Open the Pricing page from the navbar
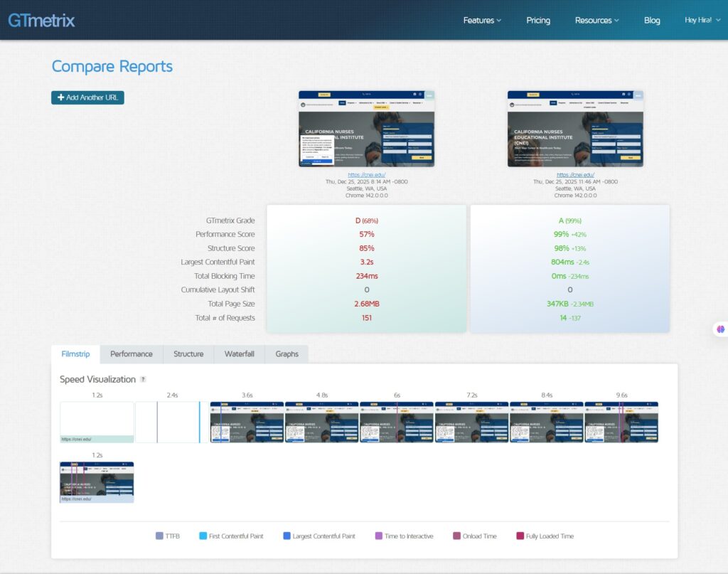The width and height of the screenshot is (728, 574). tap(538, 21)
